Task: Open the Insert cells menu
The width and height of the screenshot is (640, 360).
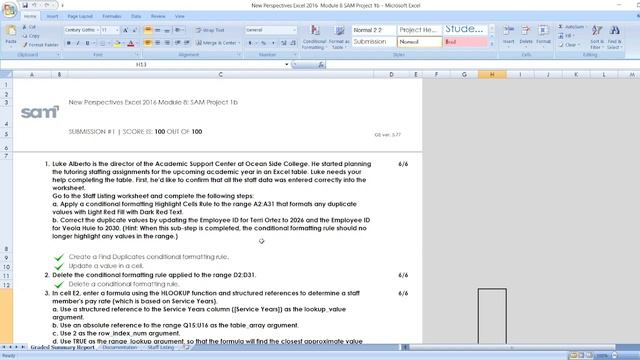Action: (509, 36)
